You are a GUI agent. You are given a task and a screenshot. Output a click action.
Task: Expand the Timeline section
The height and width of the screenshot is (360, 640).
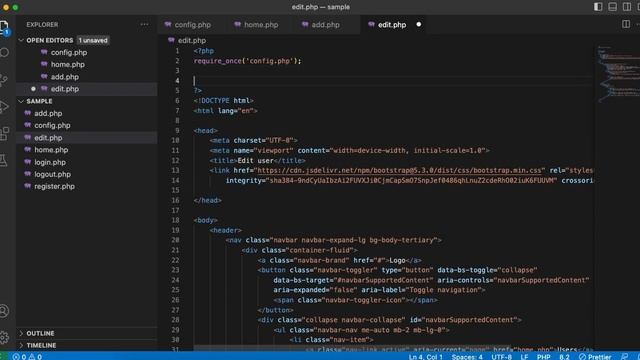pos(87,345)
